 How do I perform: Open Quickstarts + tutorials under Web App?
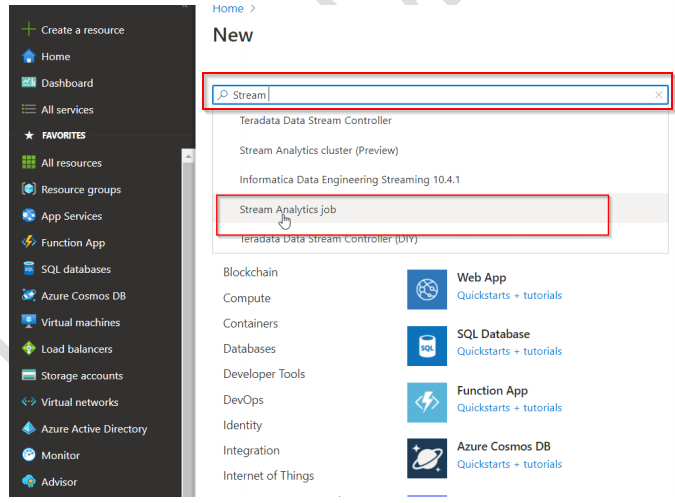click(x=509, y=296)
